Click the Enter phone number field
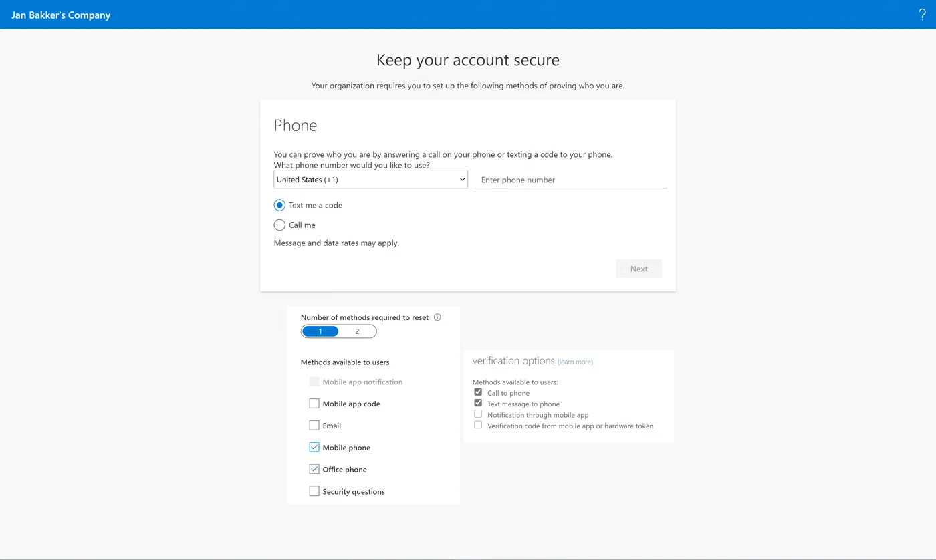This screenshot has height=560, width=936. 570,180
